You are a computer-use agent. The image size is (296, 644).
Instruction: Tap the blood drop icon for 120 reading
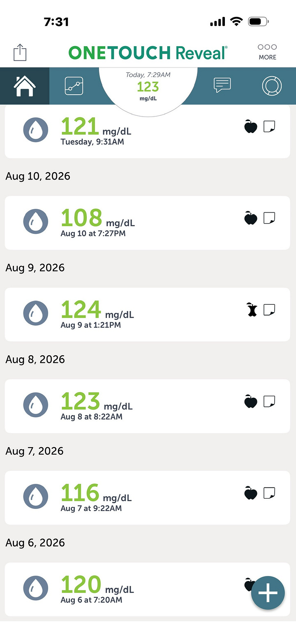tap(36, 588)
